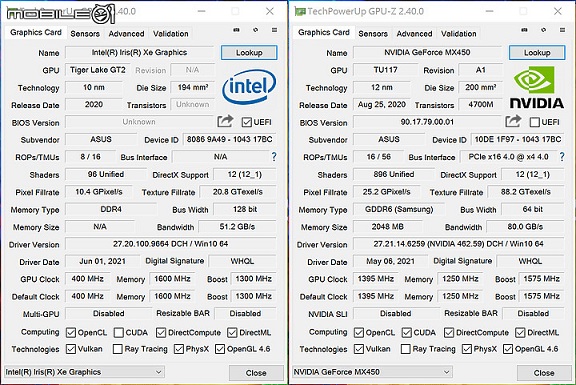
Task: Open the Intel(R) Iris(R) Xe Graphics GPU dropdown
Action: (84, 372)
